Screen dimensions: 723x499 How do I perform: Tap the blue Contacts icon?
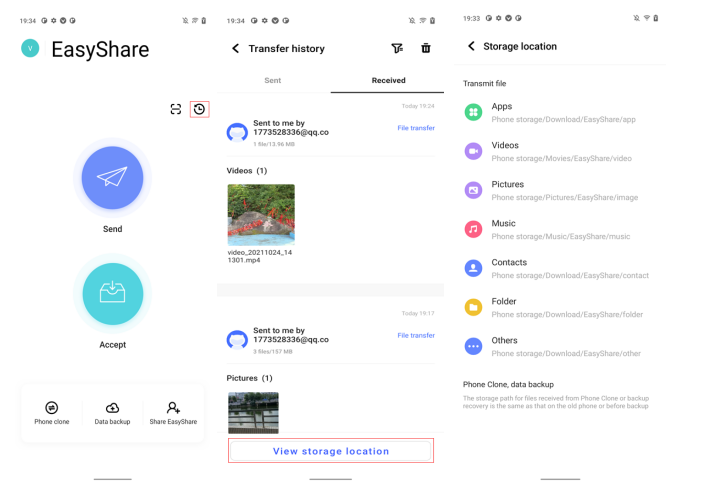(473, 268)
